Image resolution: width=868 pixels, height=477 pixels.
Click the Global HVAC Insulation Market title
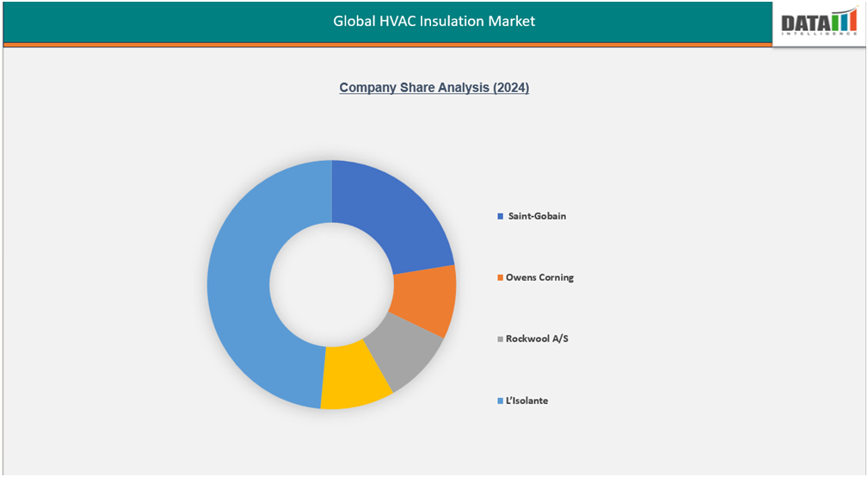[x=434, y=21]
